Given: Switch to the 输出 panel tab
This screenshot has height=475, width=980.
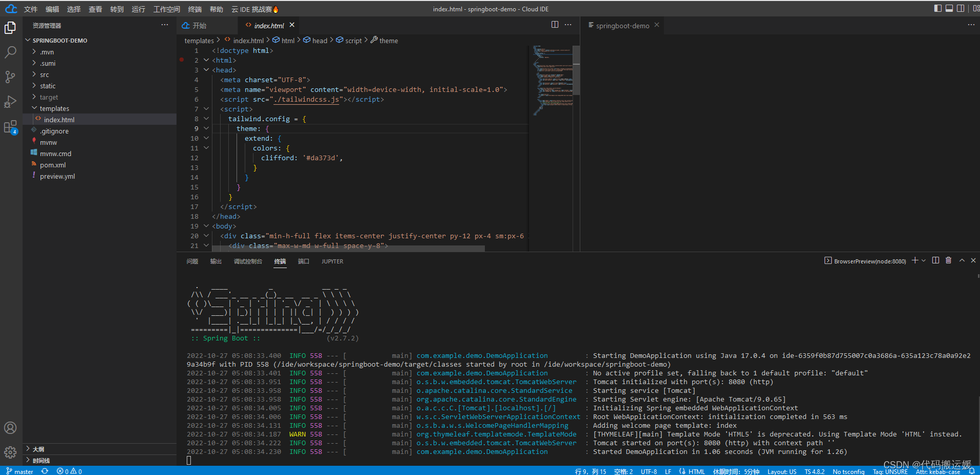Looking at the screenshot, I should tap(216, 261).
